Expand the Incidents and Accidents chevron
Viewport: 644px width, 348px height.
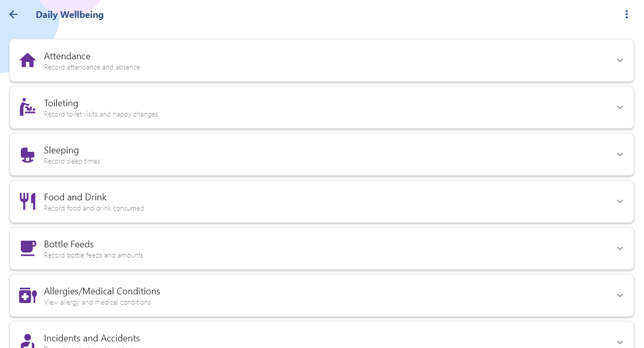click(x=620, y=342)
